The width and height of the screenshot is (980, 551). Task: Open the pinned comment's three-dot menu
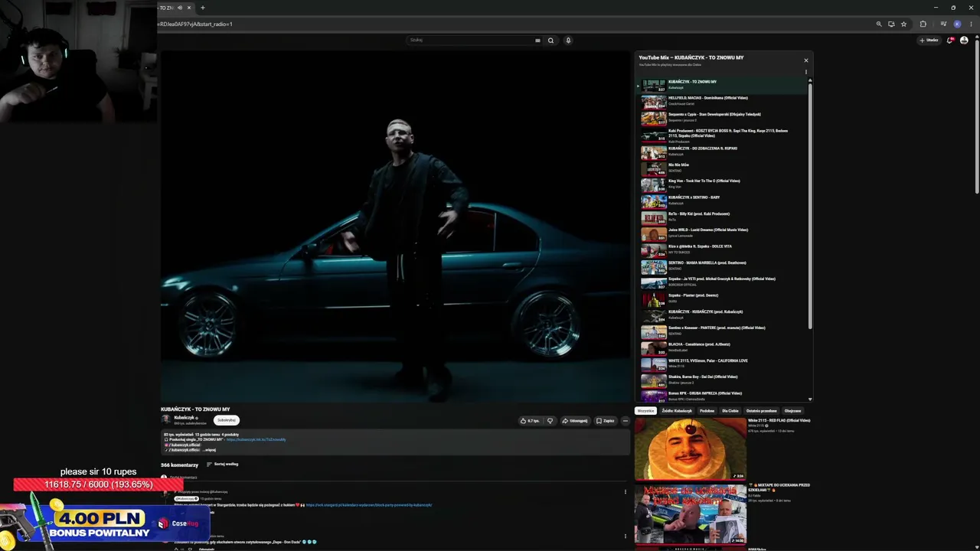625,492
